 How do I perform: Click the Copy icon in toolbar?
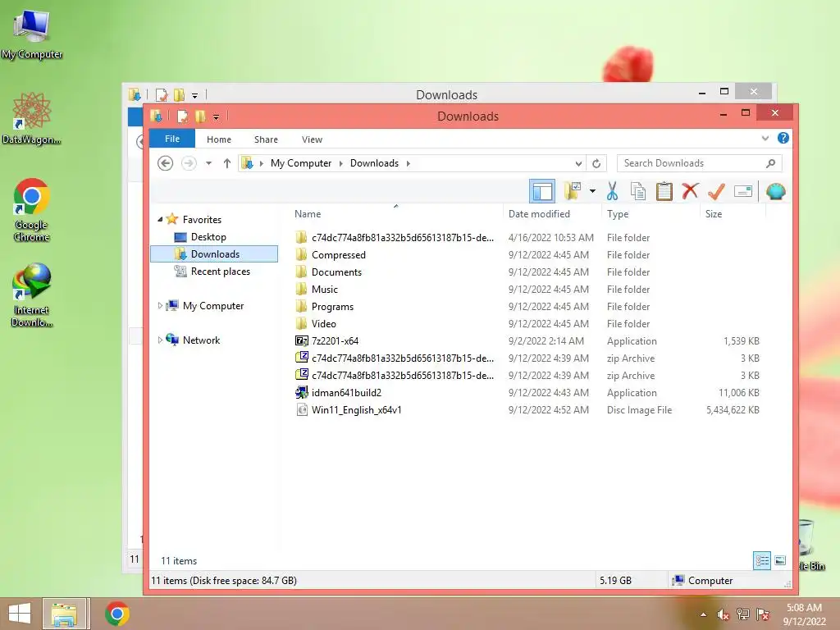coord(637,190)
